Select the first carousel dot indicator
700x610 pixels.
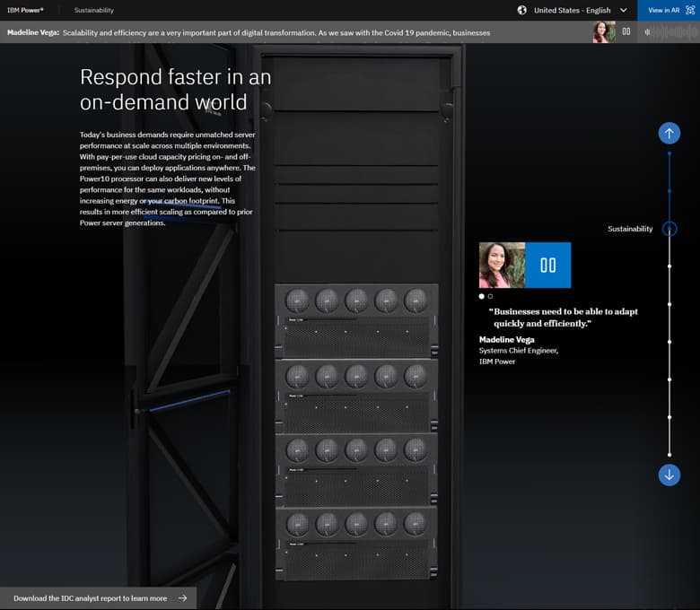(482, 296)
